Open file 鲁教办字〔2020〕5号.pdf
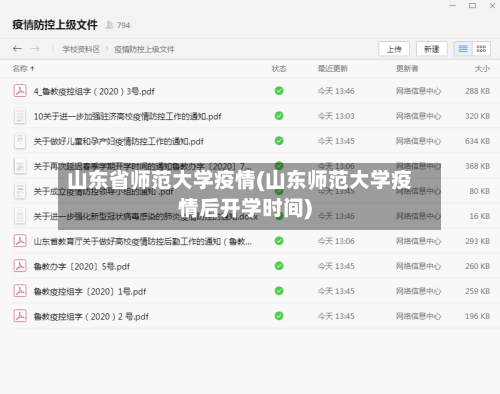The width and height of the screenshot is (500, 394). click(x=82, y=266)
